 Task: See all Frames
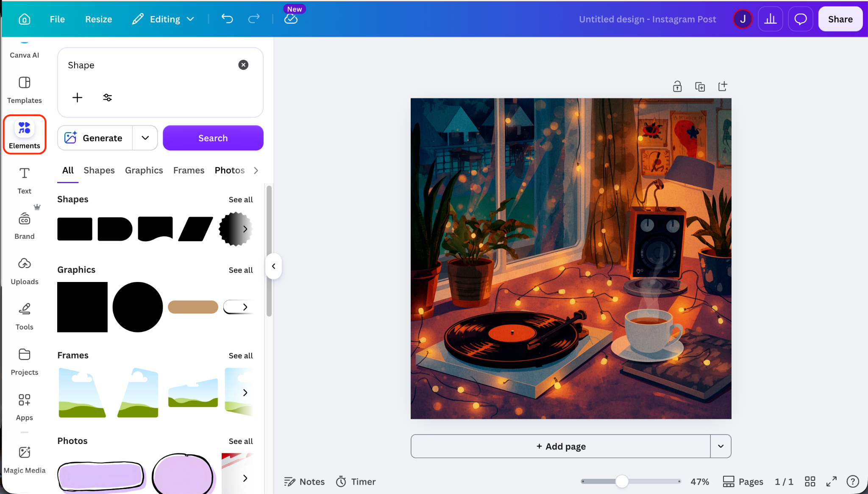click(241, 356)
